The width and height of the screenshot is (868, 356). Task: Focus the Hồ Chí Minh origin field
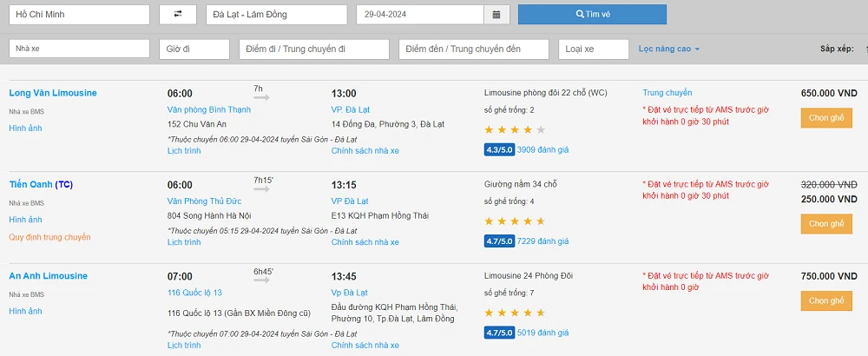(79, 15)
